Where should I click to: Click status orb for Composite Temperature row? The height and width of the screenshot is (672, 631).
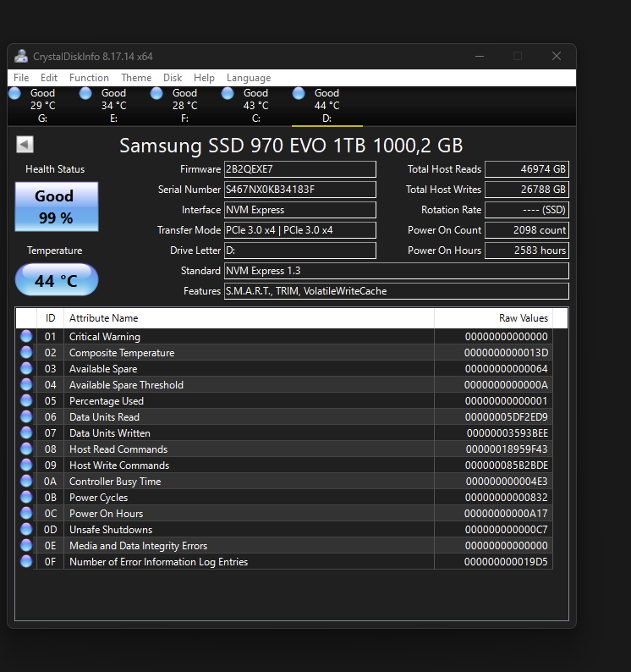point(26,352)
